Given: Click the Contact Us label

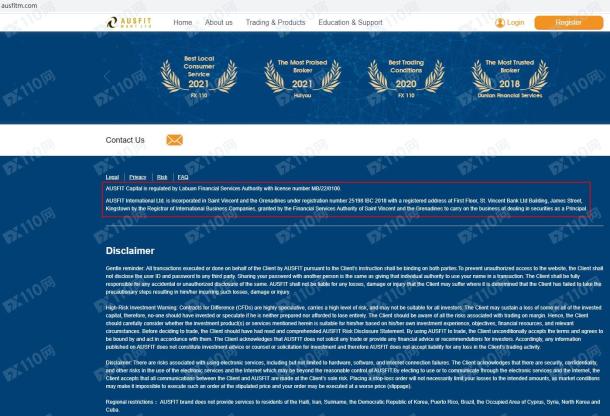Looking at the screenshot, I should [125, 140].
